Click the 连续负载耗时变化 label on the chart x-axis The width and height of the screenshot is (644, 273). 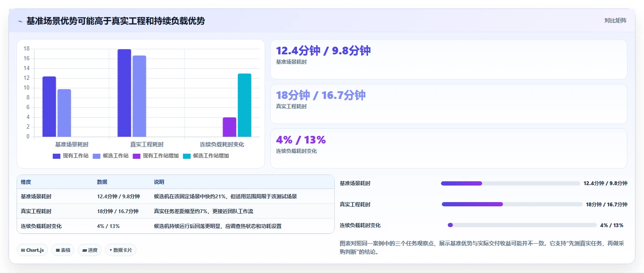click(x=222, y=144)
